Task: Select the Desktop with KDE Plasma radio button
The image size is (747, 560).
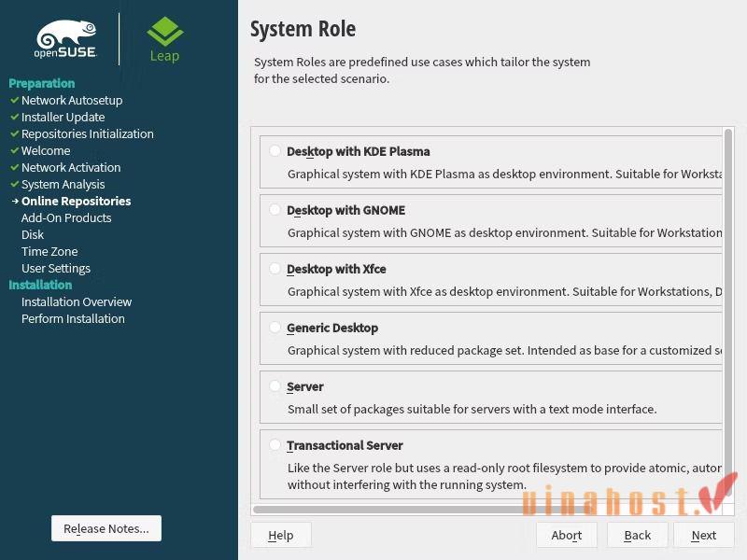Action: click(x=275, y=151)
